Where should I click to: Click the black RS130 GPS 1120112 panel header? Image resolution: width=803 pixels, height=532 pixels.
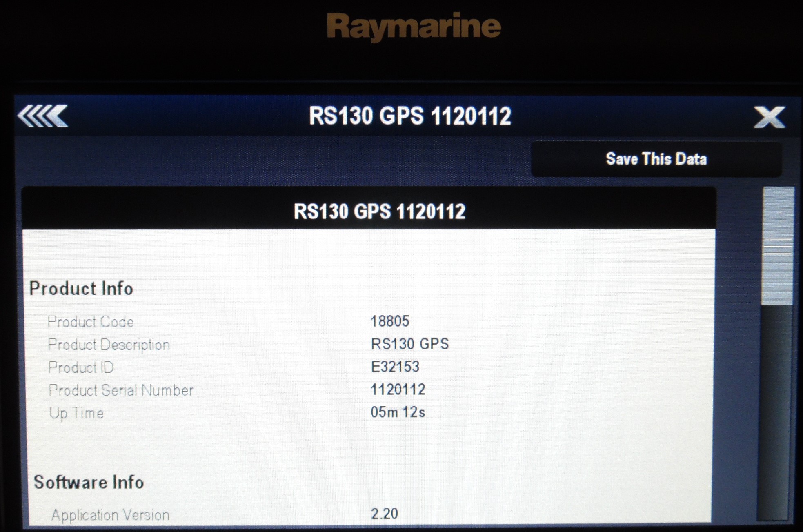(x=369, y=209)
